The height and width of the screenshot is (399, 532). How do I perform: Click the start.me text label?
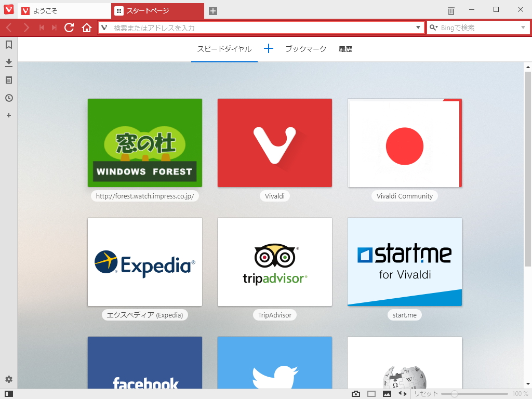[405, 315]
